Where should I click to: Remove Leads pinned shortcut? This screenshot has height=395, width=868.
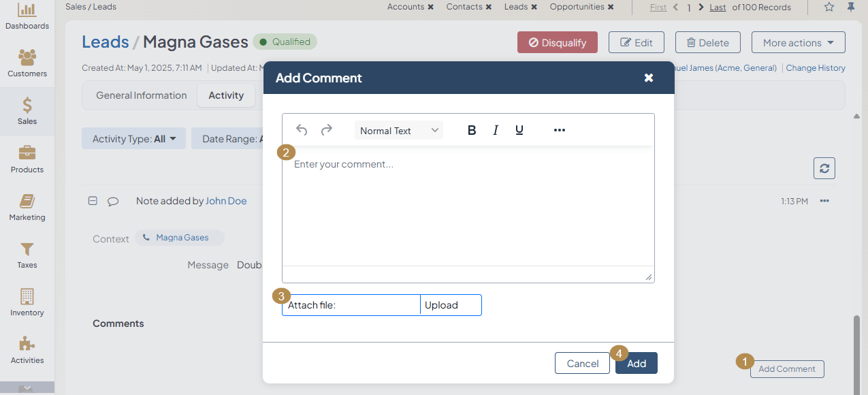(x=534, y=7)
